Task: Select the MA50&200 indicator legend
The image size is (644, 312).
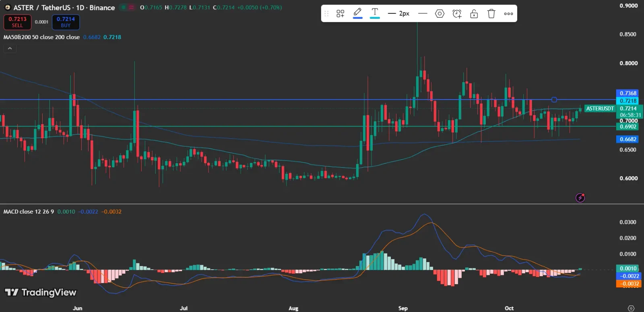Action: click(x=41, y=37)
